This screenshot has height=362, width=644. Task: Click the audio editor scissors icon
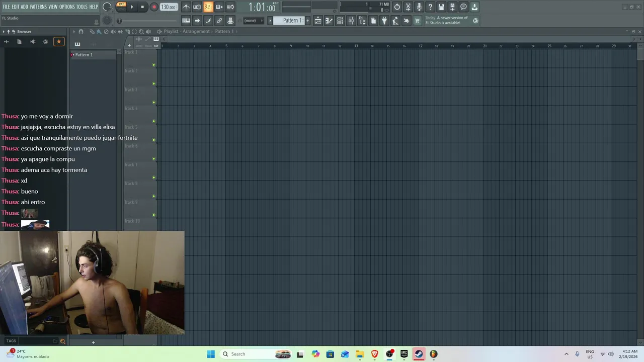(408, 7)
